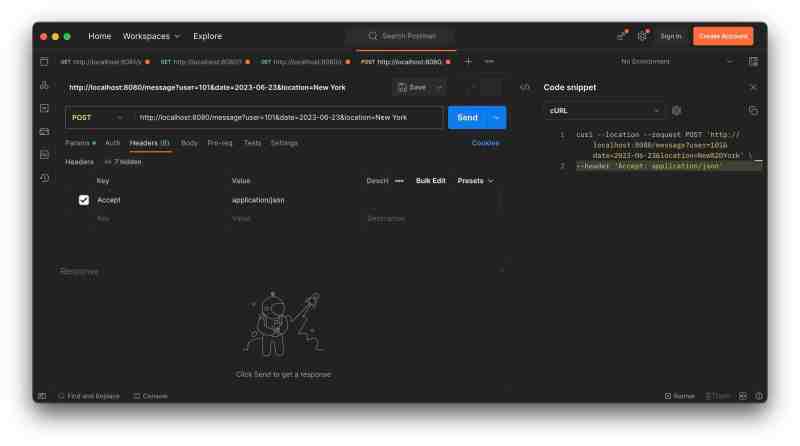
Task: Uncheck the Accept header checkbox
Action: (x=84, y=200)
